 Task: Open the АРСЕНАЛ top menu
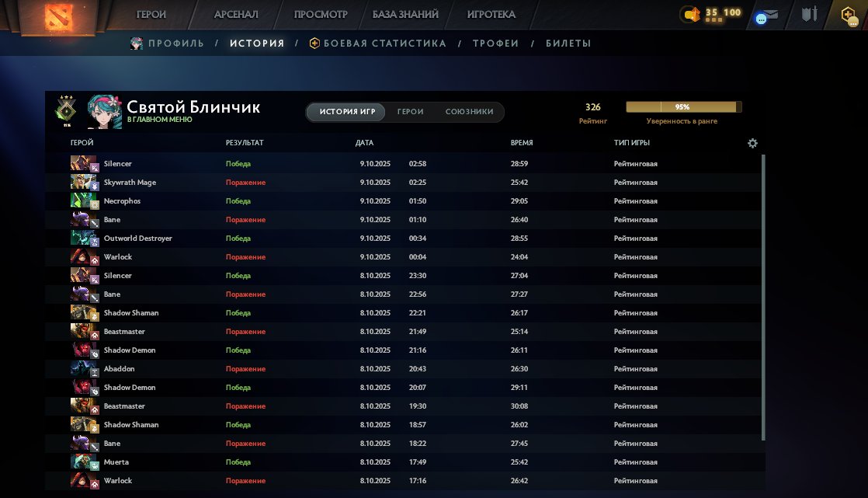[x=235, y=15]
